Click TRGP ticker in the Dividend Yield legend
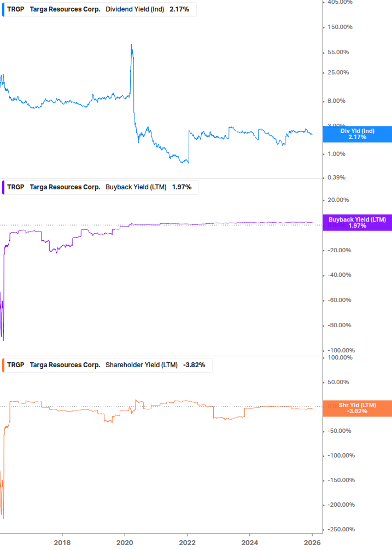The image size is (392, 550). [x=16, y=9]
